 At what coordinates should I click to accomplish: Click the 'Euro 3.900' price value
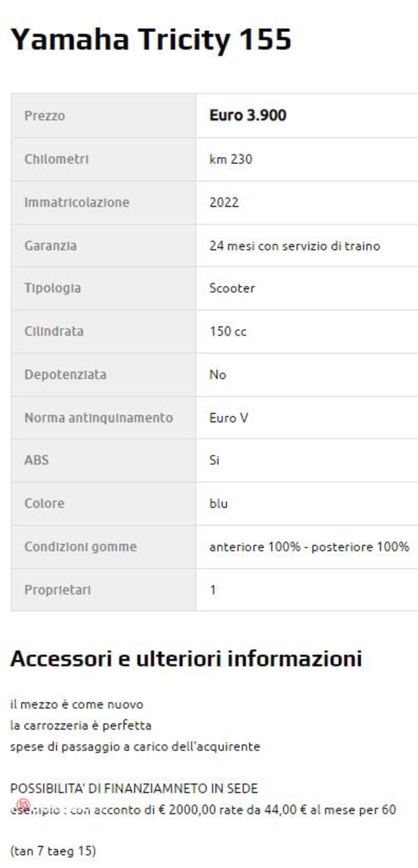pyautogui.click(x=247, y=115)
